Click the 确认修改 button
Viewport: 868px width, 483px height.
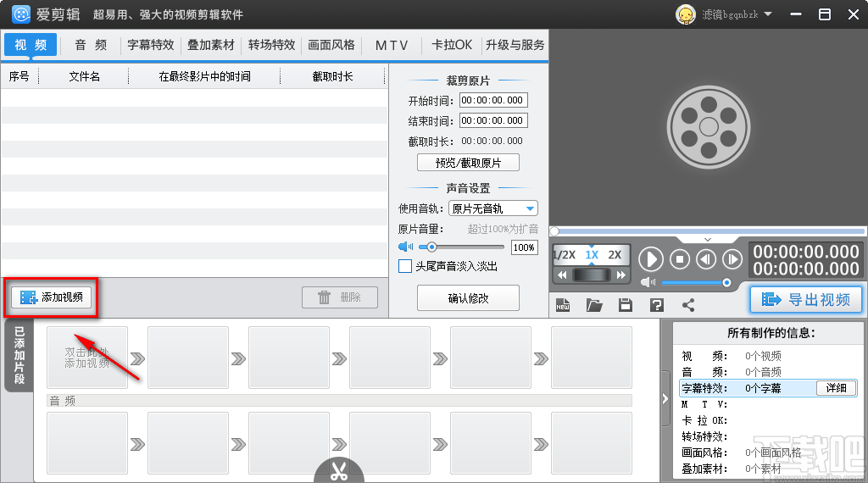(x=468, y=298)
